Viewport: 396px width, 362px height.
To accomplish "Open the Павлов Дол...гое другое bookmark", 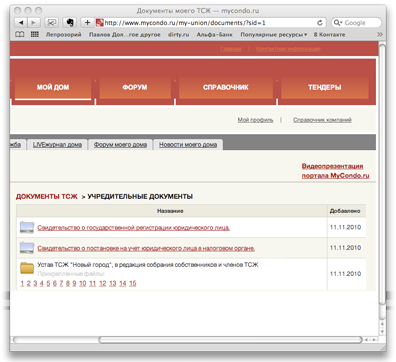I will pos(125,34).
